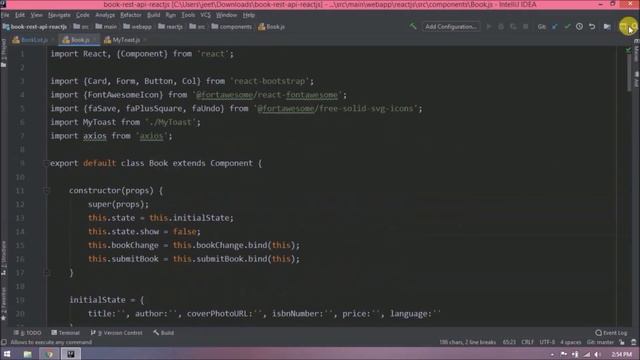The height and width of the screenshot is (360, 640).
Task: Open 4 spaces indent selector
Action: (570, 342)
